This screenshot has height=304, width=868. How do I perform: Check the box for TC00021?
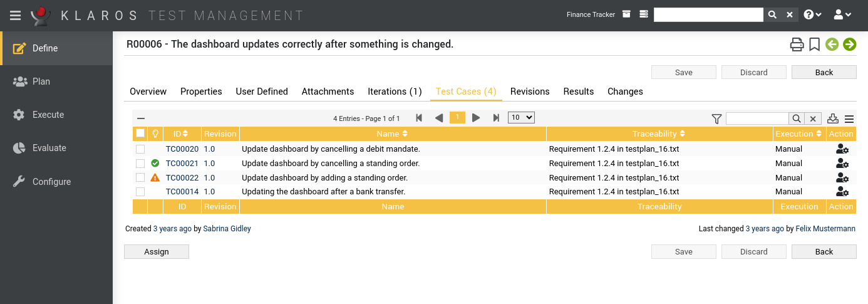(x=140, y=164)
